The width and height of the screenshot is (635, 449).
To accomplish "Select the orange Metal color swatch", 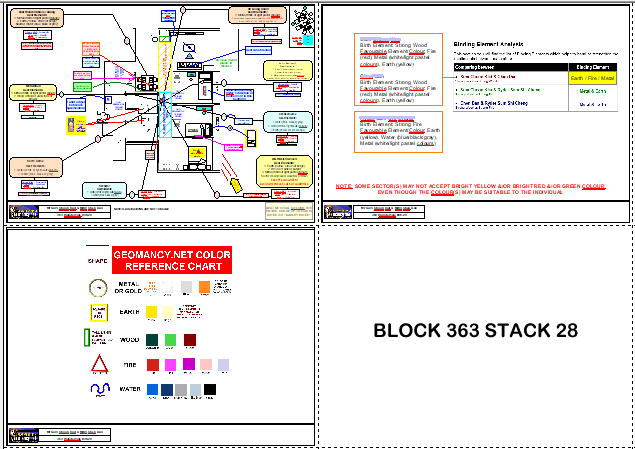I will tap(204, 288).
